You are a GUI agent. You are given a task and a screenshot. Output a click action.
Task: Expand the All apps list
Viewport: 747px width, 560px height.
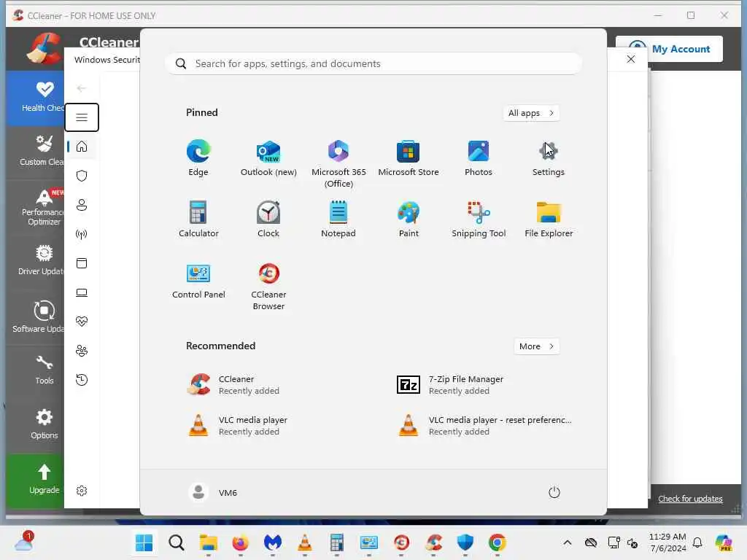531,113
